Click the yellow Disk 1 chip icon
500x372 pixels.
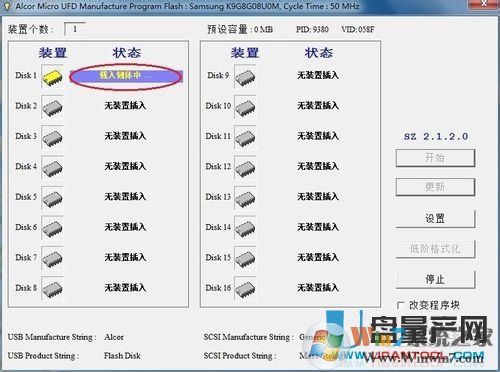pos(52,76)
